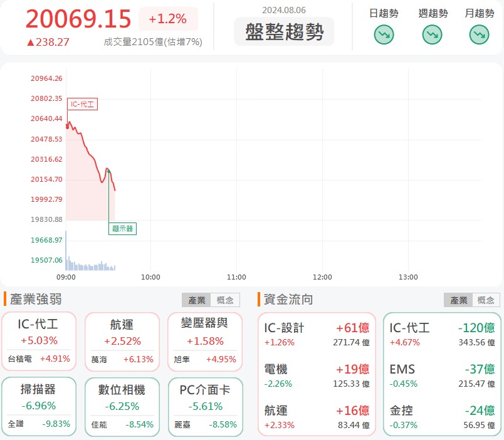The image size is (504, 440).
Task: Click the 旭隼 +4.95% stock row
Action: click(205, 359)
